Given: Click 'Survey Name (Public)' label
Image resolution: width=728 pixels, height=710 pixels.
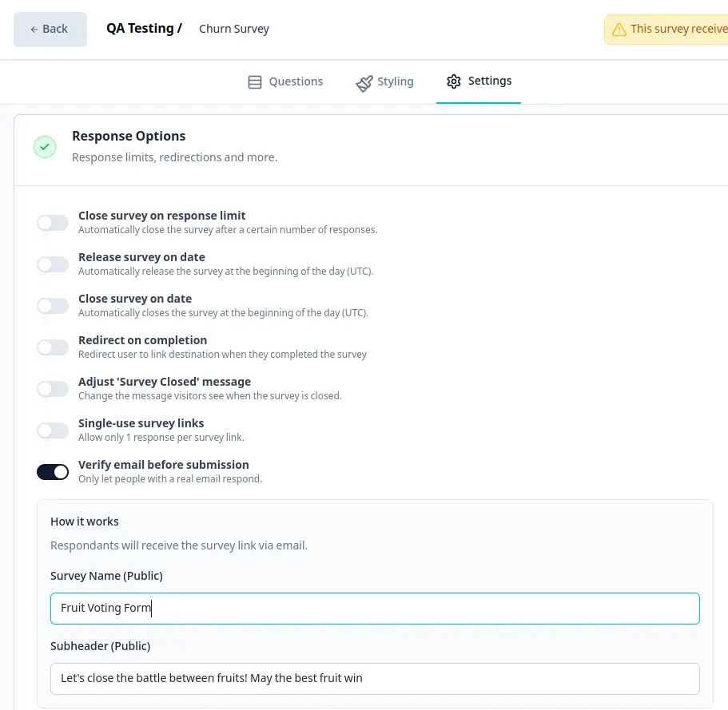Looking at the screenshot, I should (106, 576).
